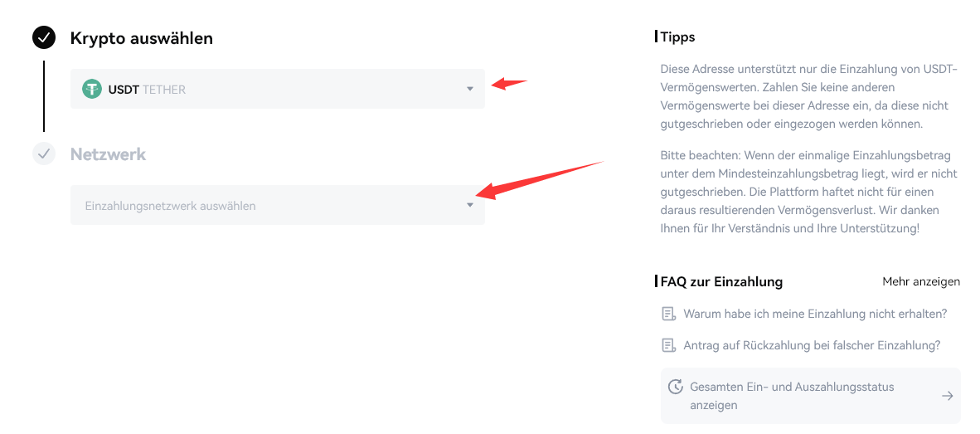Viewport: 980px width, 434px height.
Task: Click the black checkmark beside Krypto auswählen
Action: 44,37
